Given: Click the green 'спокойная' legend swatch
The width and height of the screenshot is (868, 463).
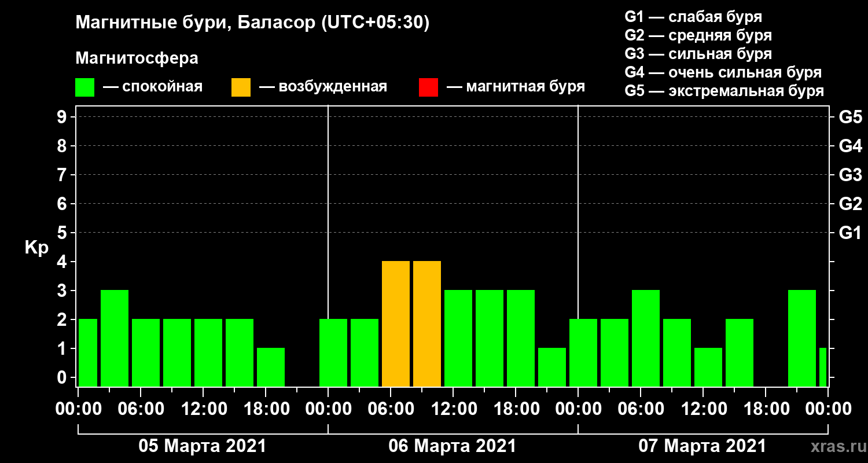Looking at the screenshot, I should (x=85, y=87).
